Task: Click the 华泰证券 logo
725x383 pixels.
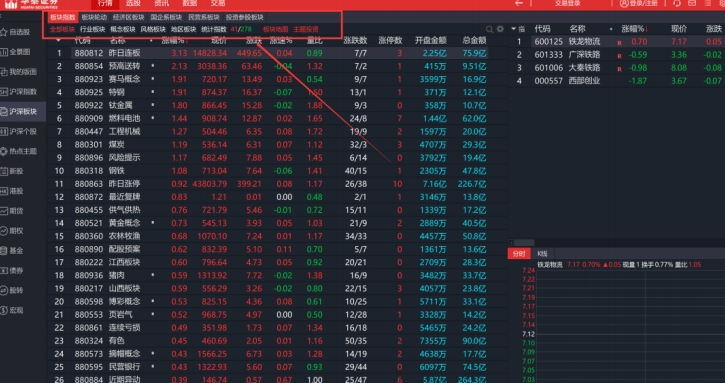Action: pyautogui.click(x=31, y=4)
